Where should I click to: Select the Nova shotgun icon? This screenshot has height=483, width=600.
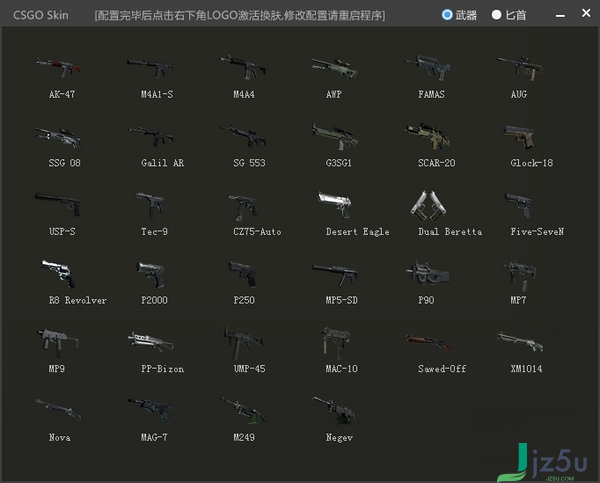(x=58, y=410)
